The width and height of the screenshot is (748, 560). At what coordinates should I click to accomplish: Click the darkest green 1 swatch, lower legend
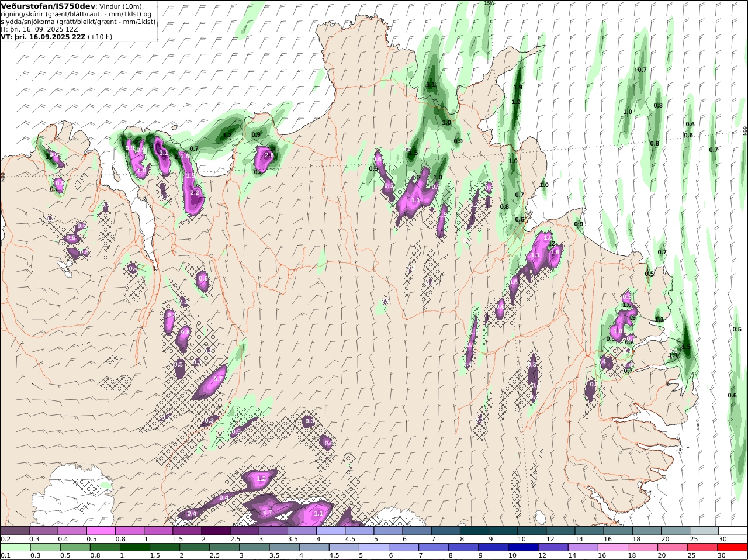(x=134, y=547)
